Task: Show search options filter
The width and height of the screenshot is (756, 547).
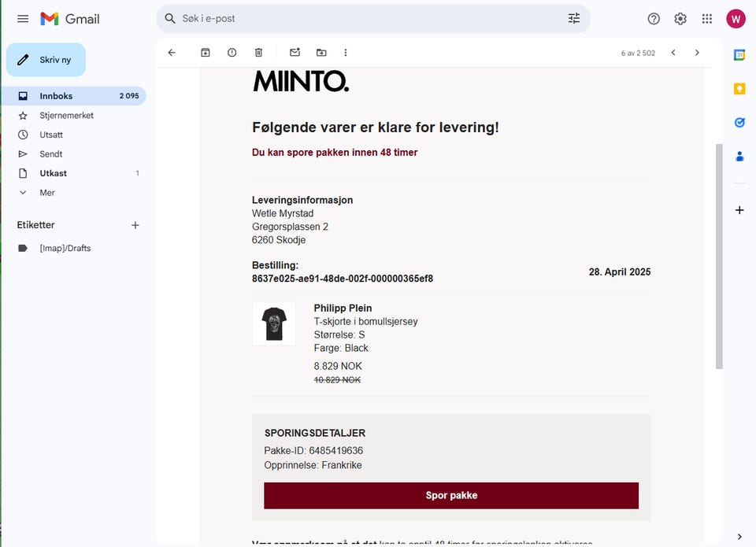Action: pyautogui.click(x=574, y=19)
